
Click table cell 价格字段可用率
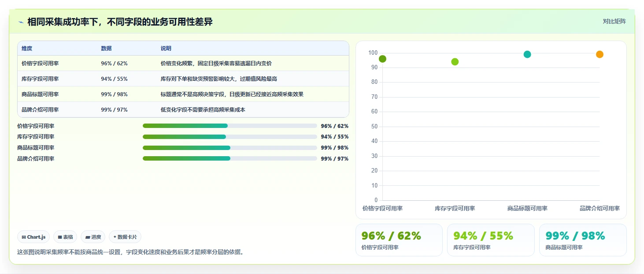point(40,64)
